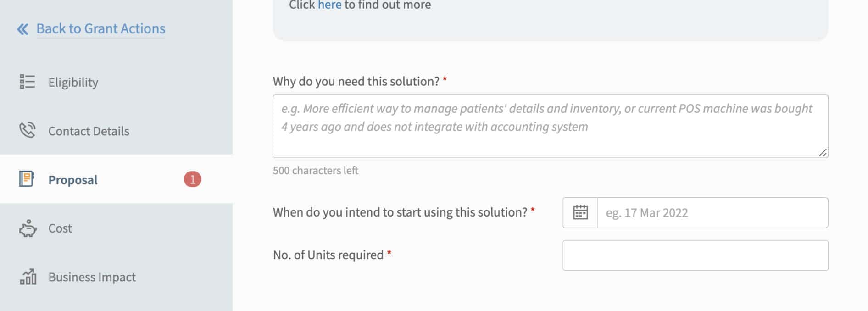Click the red notification badge on Proposal
This screenshot has width=868, height=311.
193,179
